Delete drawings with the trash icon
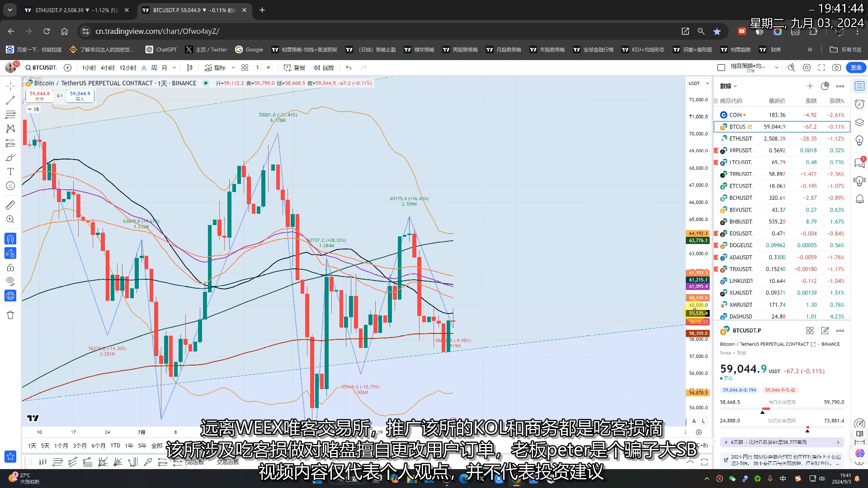868x488 pixels. tap(10, 315)
